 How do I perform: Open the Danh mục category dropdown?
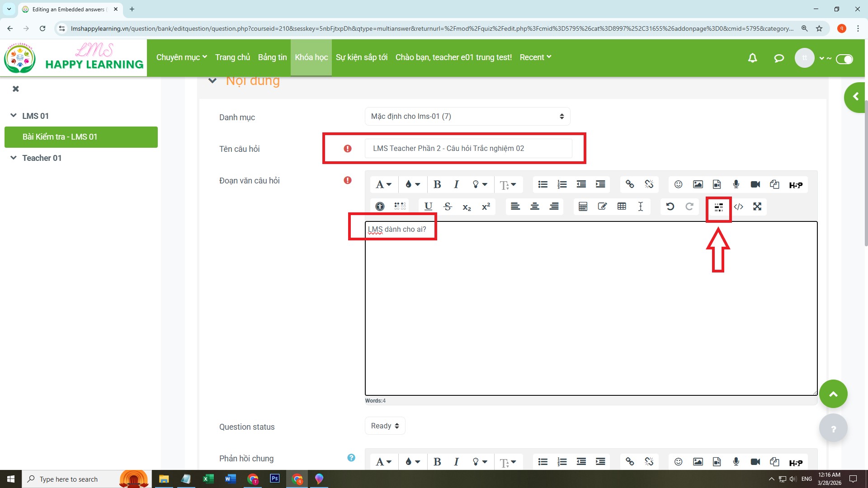click(467, 117)
